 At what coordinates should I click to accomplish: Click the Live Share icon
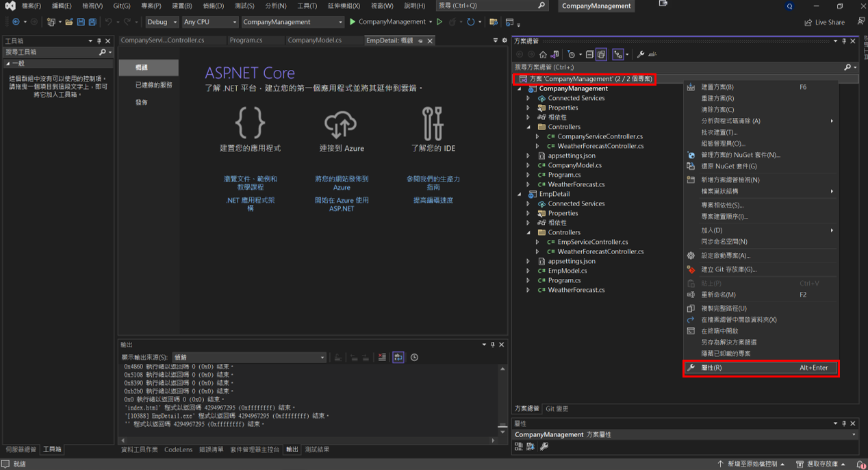pyautogui.click(x=808, y=22)
